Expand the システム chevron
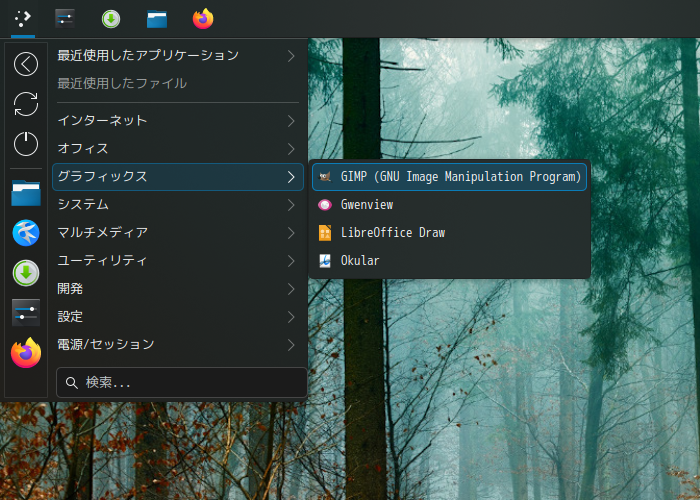700x500 pixels. (x=291, y=205)
